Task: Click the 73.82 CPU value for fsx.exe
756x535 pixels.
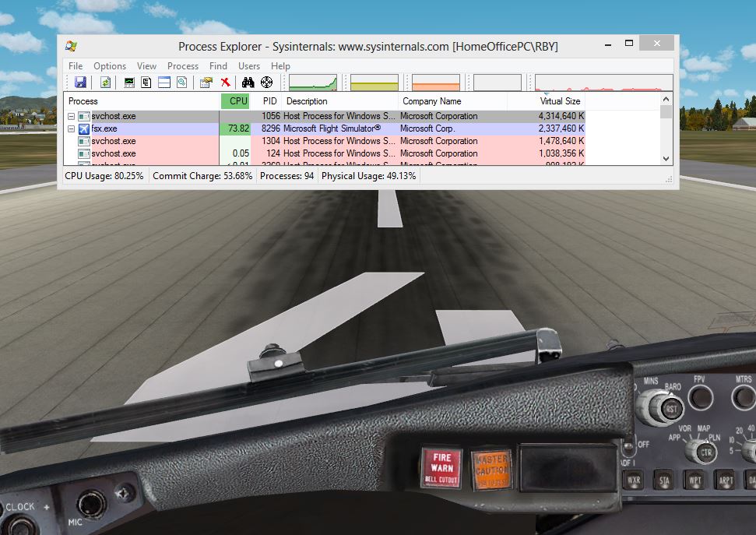Action: [x=239, y=128]
